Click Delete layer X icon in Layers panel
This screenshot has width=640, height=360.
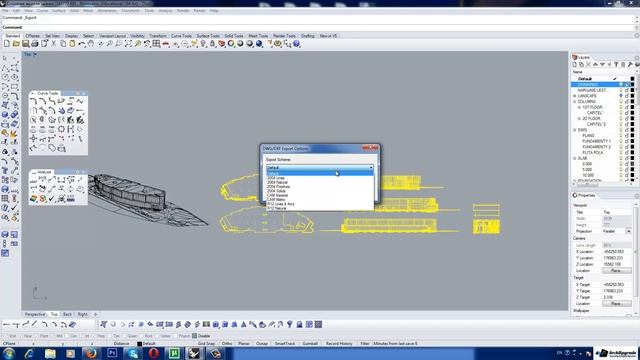[x=589, y=64]
